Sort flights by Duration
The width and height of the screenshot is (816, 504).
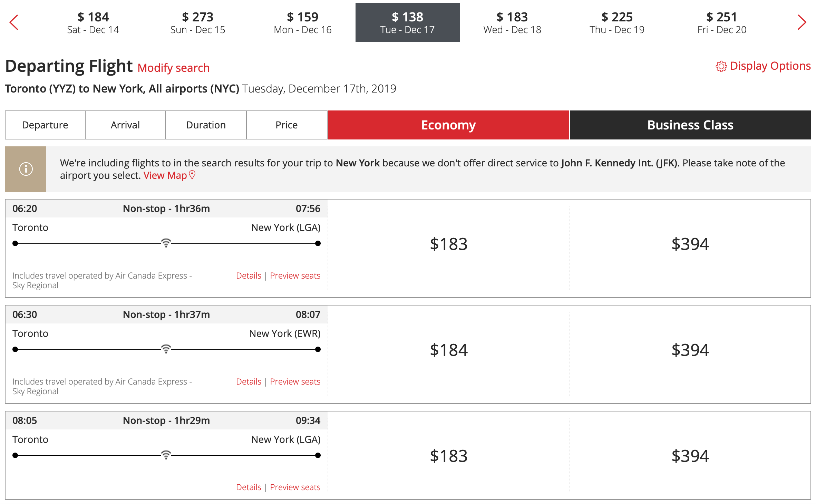pyautogui.click(x=206, y=125)
